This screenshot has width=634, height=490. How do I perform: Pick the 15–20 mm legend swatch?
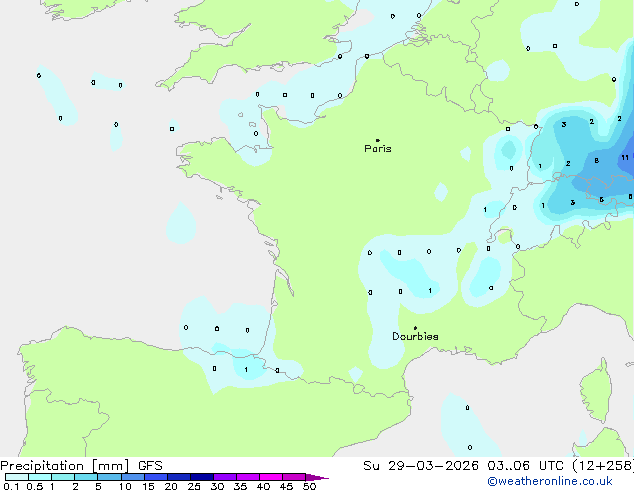tap(156, 477)
